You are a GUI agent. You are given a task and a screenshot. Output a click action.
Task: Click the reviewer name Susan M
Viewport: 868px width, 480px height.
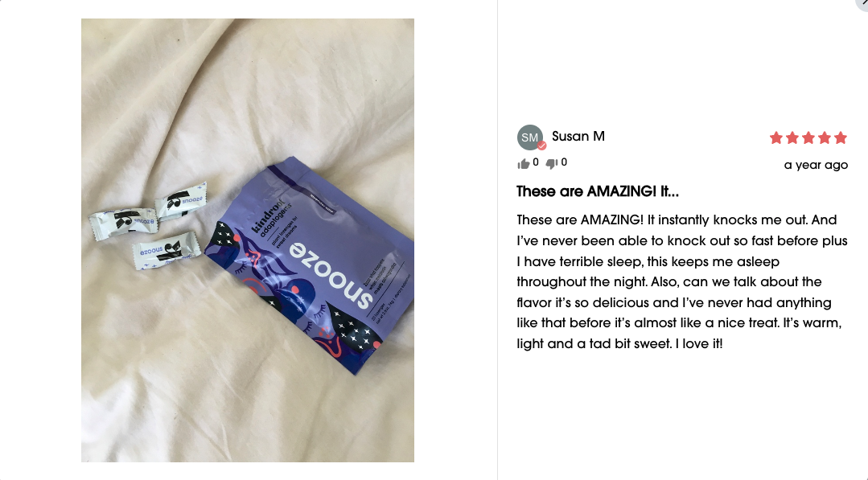(578, 136)
